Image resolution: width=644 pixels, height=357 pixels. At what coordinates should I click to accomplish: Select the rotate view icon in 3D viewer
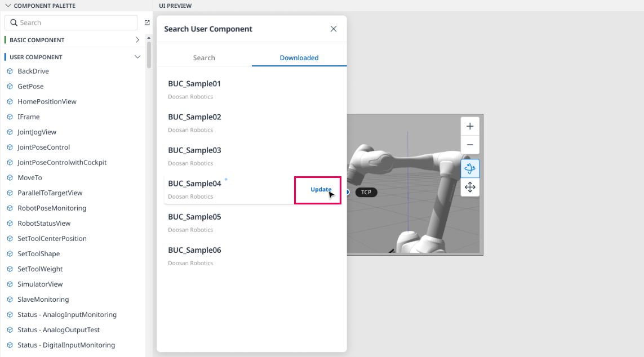470,168
